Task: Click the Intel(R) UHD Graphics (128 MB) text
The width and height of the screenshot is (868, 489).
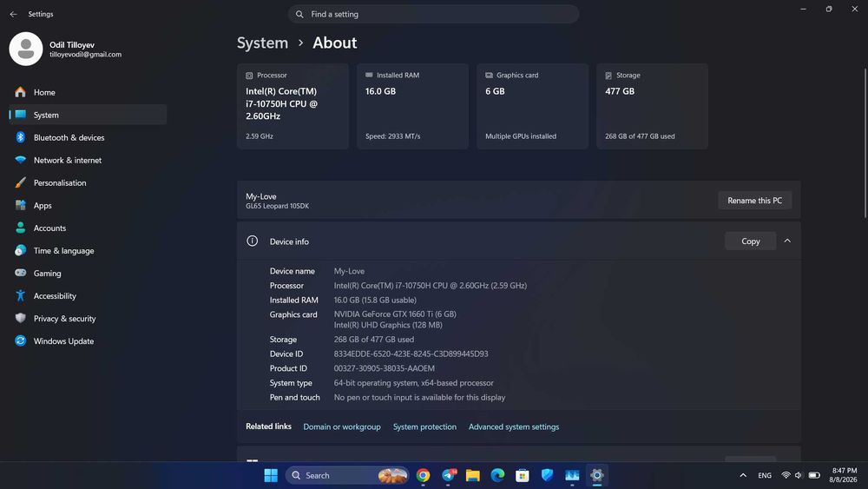Action: point(388,325)
